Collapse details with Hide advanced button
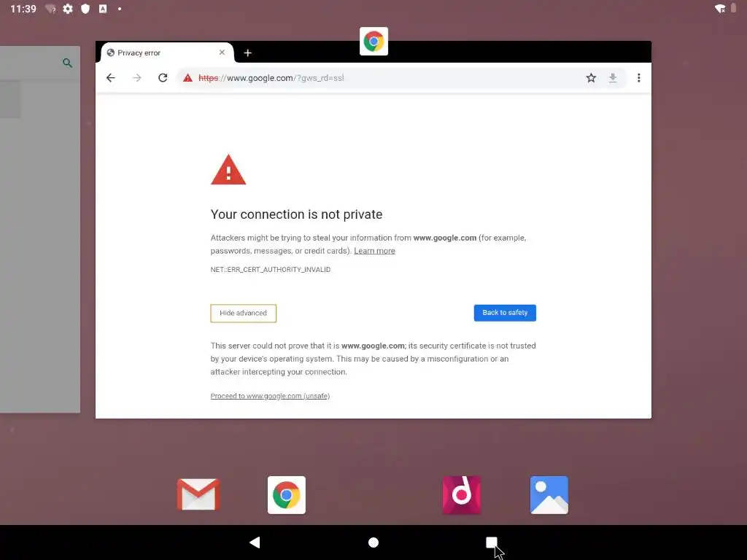The height and width of the screenshot is (560, 747). pos(244,313)
